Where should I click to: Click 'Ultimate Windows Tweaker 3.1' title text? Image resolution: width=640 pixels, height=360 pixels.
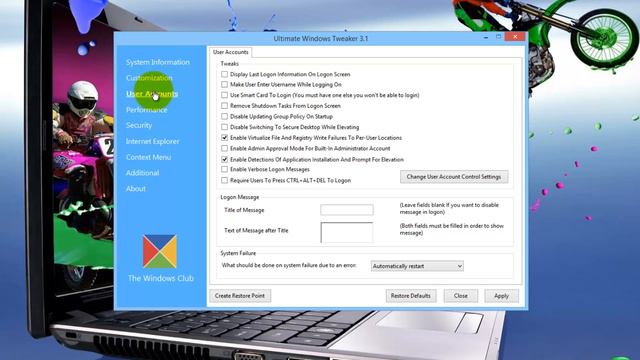pyautogui.click(x=321, y=38)
